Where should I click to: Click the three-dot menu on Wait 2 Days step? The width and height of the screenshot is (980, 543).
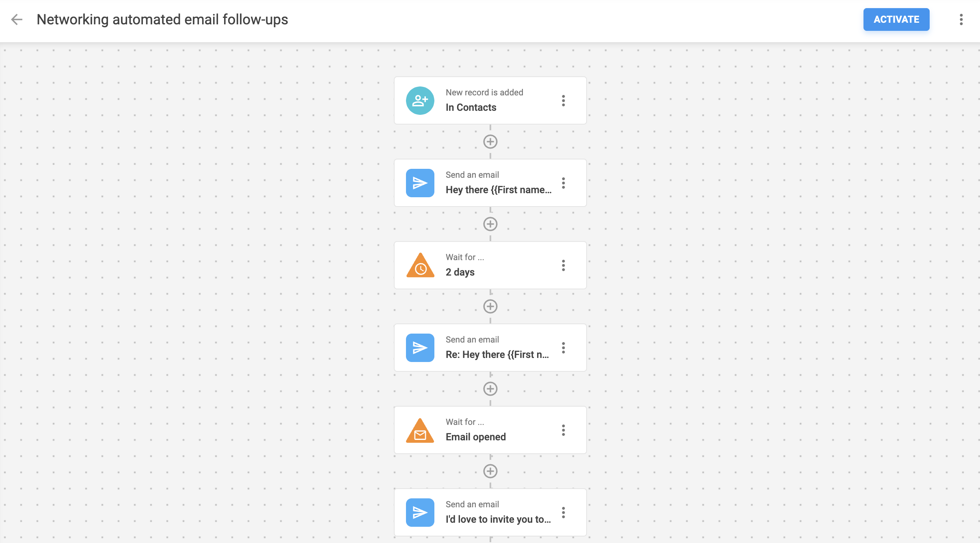pos(564,265)
